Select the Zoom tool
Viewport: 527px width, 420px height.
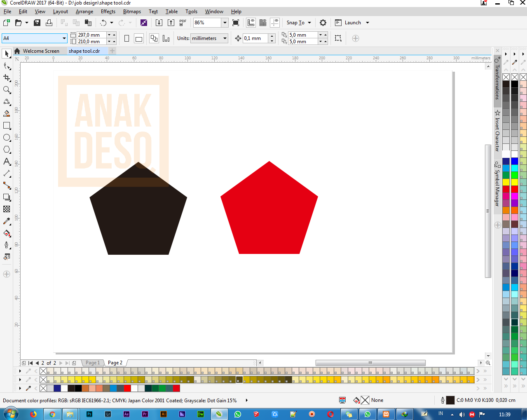click(x=7, y=90)
